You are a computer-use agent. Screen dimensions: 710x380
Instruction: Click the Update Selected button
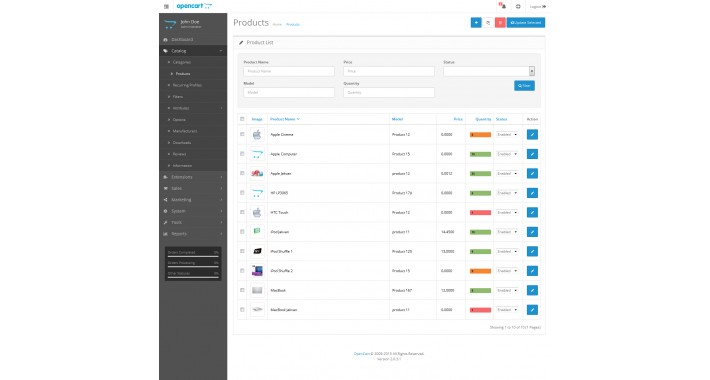tap(526, 22)
